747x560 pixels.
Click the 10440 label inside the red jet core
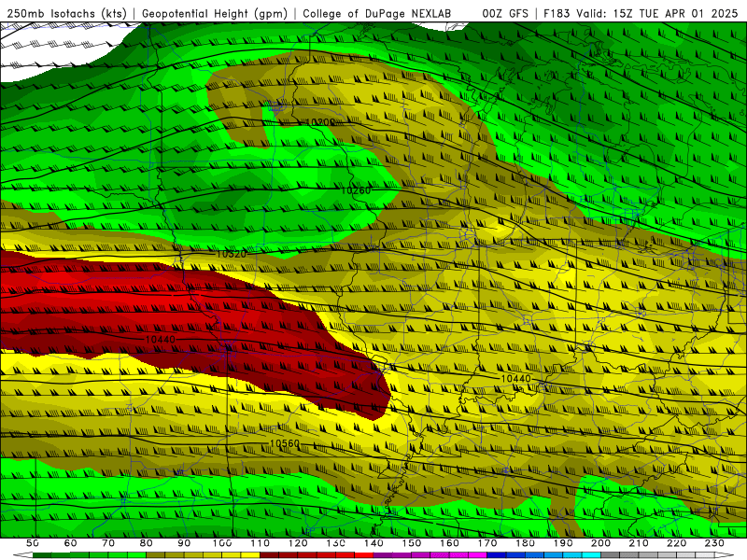coord(160,340)
